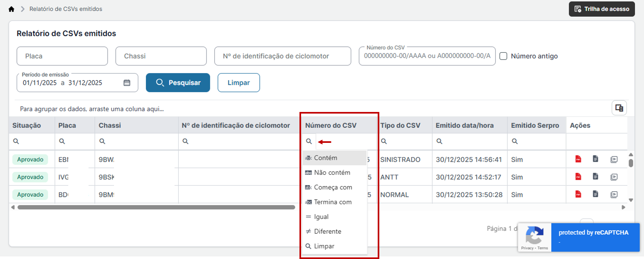Click Aprovado badge in the NORMAL row

click(30, 195)
